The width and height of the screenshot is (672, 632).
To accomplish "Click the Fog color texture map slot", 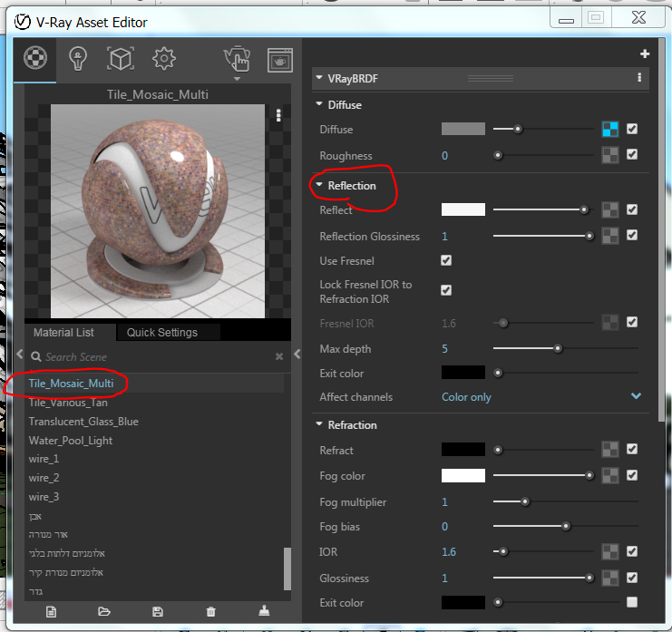I will point(610,476).
